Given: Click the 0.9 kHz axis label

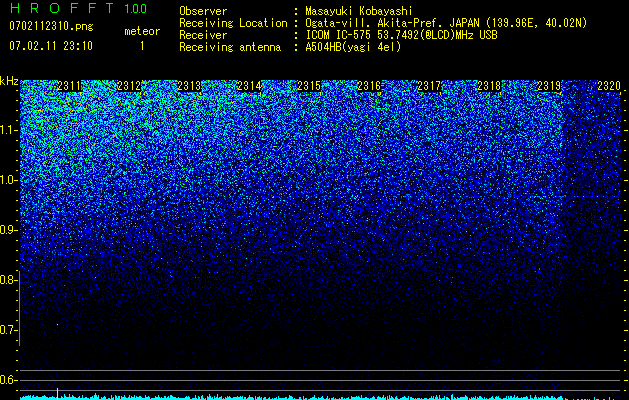Looking at the screenshot, I should (x=9, y=230).
